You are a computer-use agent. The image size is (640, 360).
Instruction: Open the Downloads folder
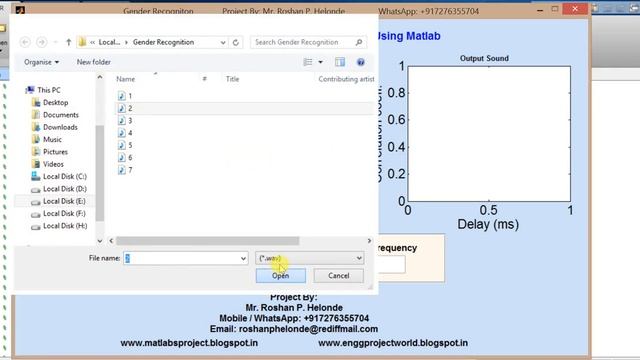click(55, 127)
